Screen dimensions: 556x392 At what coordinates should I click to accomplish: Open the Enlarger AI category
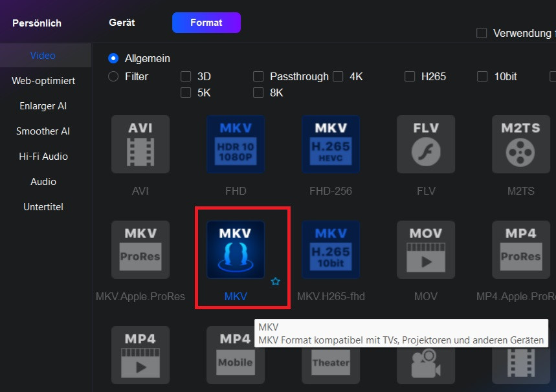43,105
